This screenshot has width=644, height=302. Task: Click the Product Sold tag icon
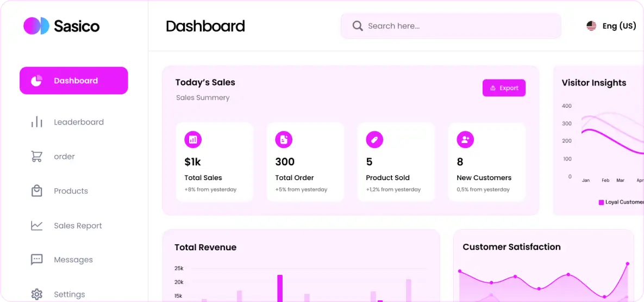pyautogui.click(x=374, y=140)
